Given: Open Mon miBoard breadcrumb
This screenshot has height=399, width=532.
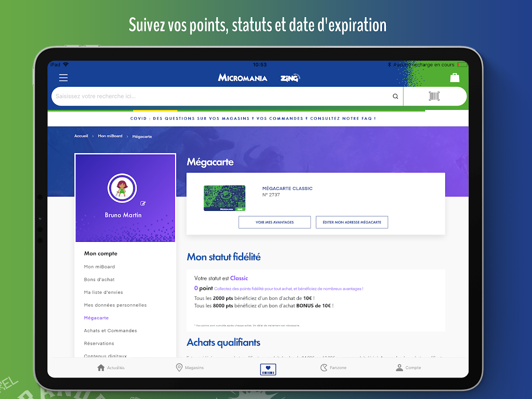Looking at the screenshot, I should (110, 136).
